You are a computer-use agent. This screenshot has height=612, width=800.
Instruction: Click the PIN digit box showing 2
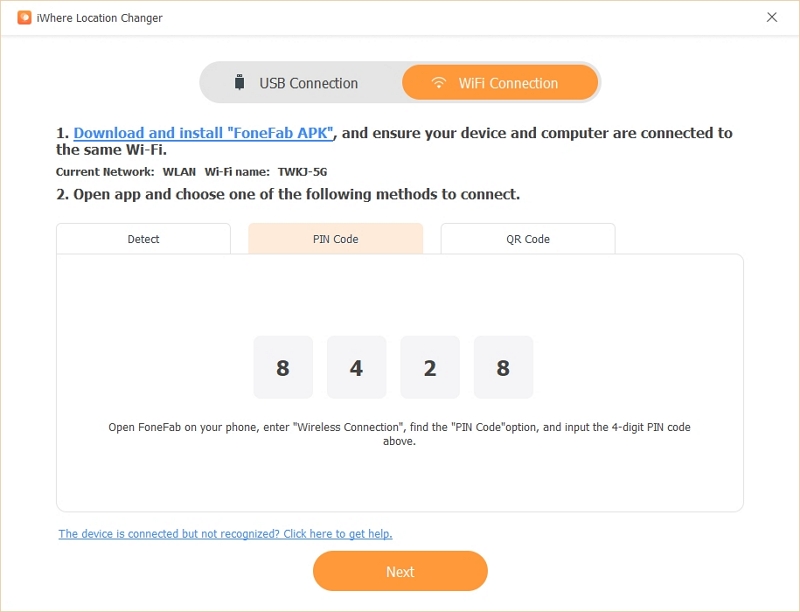[x=430, y=367]
